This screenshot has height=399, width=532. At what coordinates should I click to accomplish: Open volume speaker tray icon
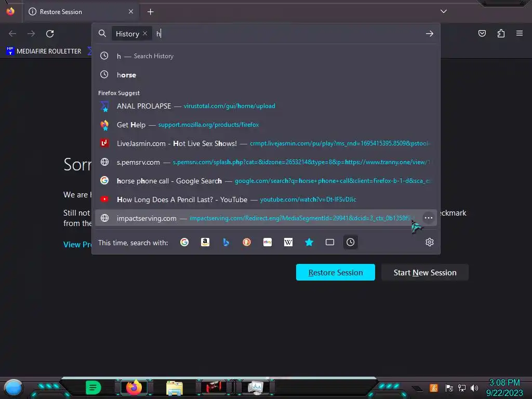(474, 388)
